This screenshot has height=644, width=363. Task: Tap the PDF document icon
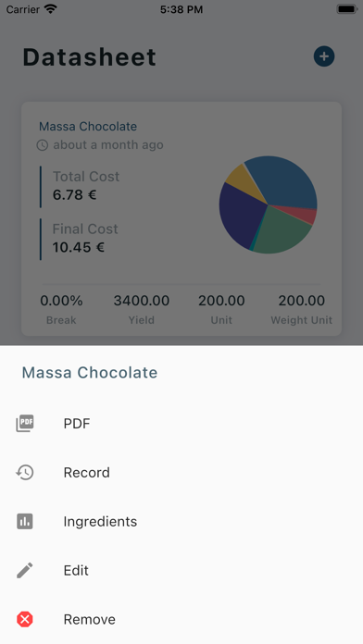tap(25, 423)
